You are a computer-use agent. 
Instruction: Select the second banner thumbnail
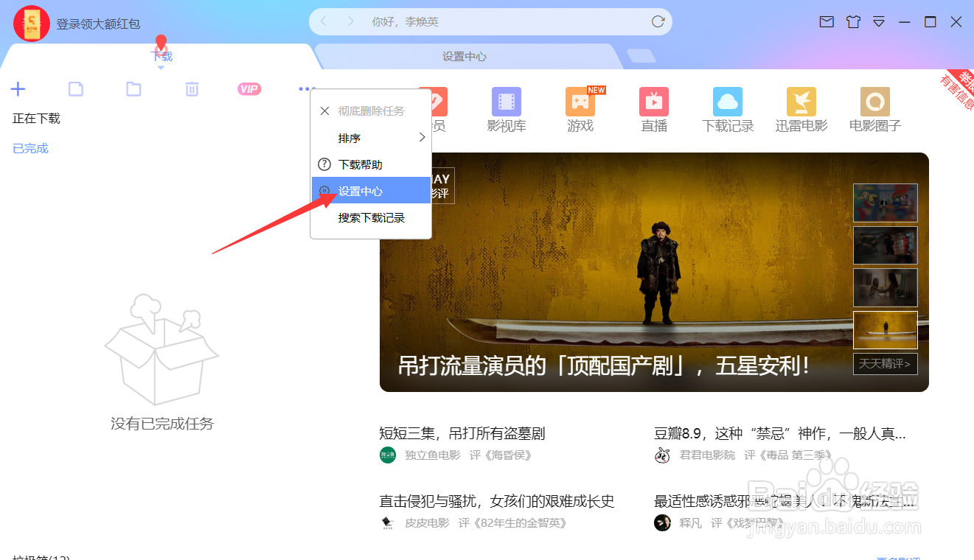886,245
